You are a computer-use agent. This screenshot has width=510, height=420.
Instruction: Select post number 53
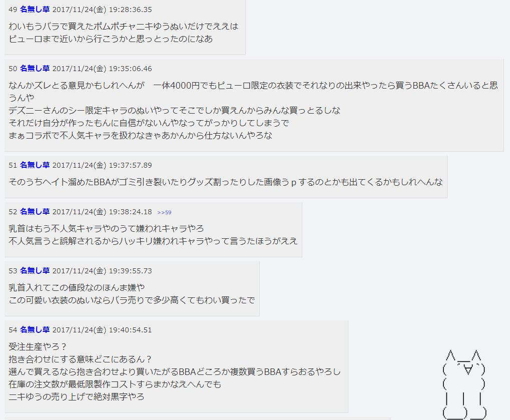point(13,271)
